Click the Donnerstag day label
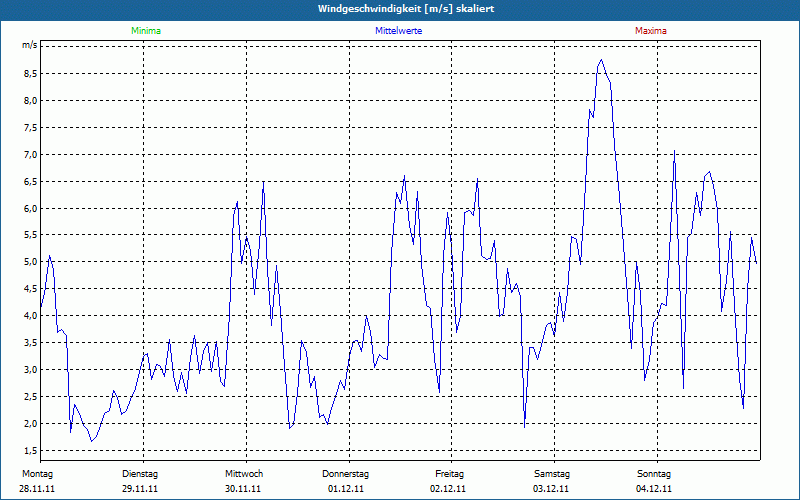 [x=345, y=474]
